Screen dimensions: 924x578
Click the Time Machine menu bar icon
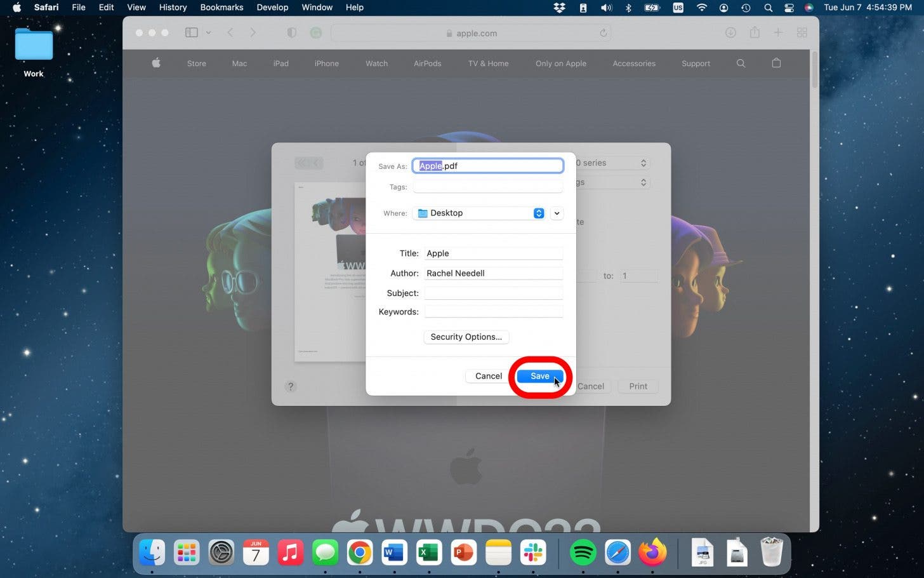click(x=746, y=8)
